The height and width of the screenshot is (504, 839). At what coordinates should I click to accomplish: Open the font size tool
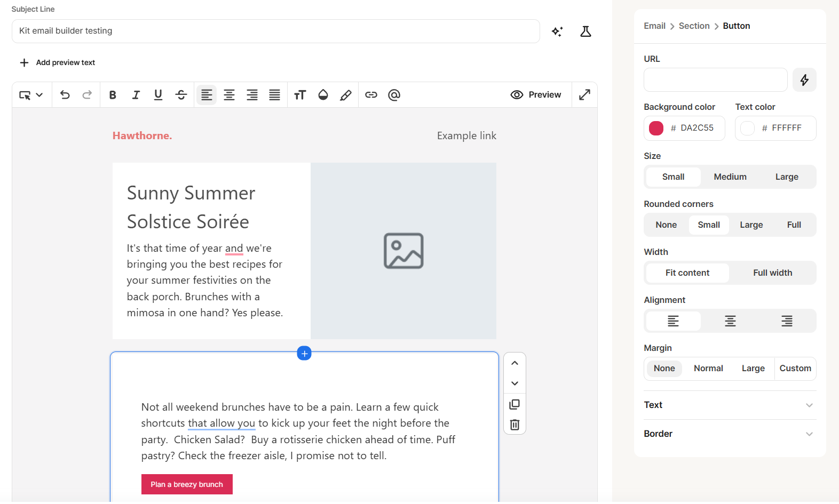point(300,95)
